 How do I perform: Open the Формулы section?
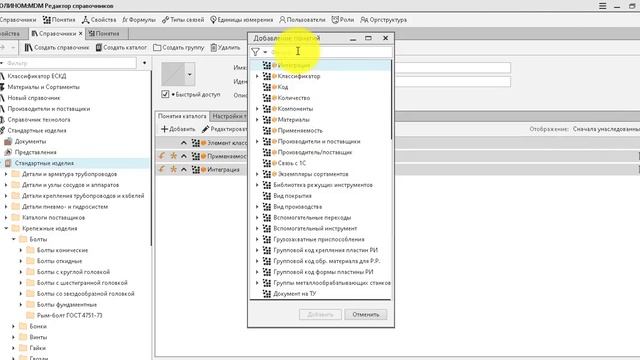[x=139, y=20]
